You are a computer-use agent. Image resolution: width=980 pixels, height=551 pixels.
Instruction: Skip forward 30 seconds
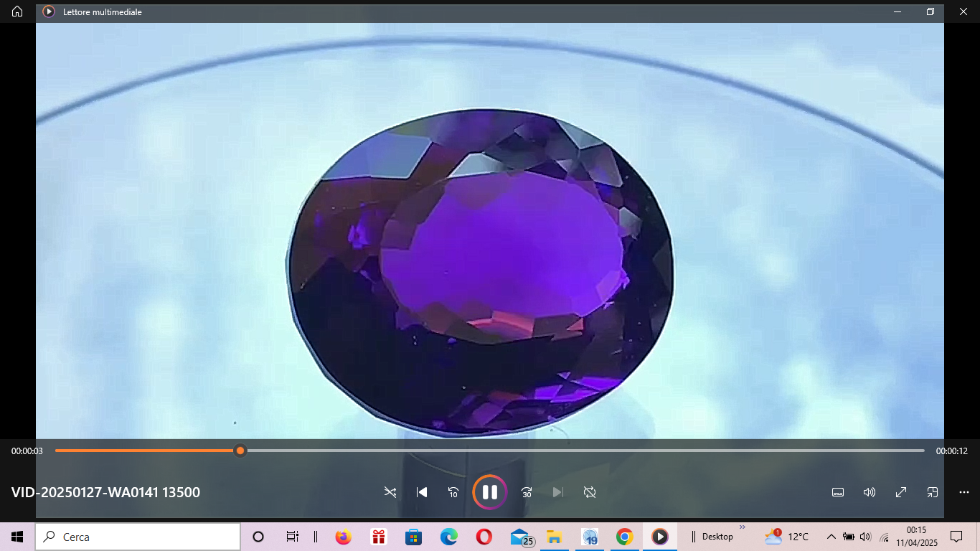pyautogui.click(x=527, y=492)
